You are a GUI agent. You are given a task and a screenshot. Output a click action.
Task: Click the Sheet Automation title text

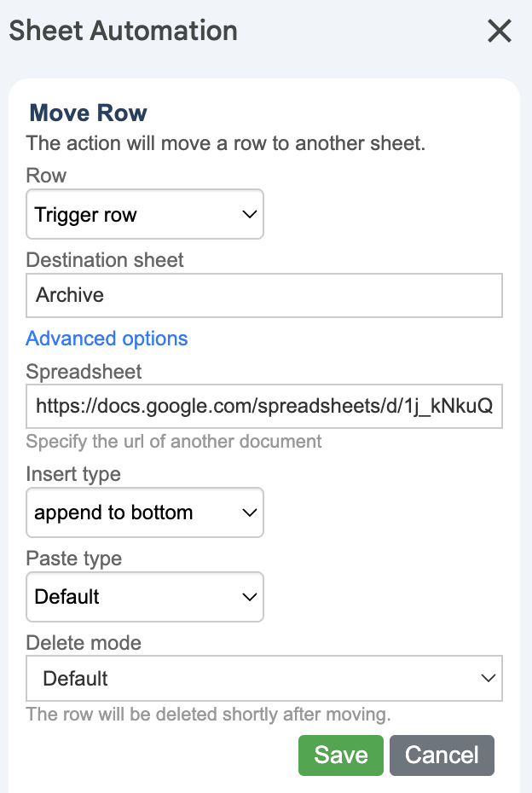coord(123,32)
